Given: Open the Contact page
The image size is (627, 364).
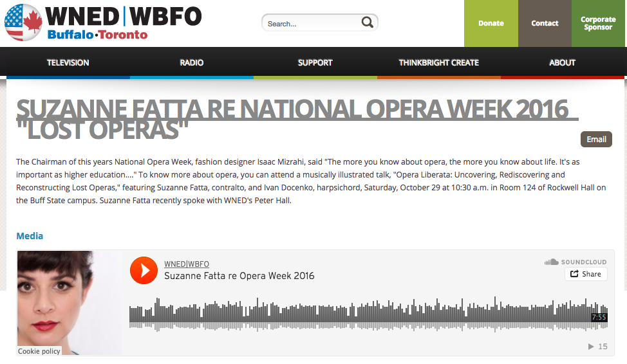Looking at the screenshot, I should pyautogui.click(x=545, y=23).
